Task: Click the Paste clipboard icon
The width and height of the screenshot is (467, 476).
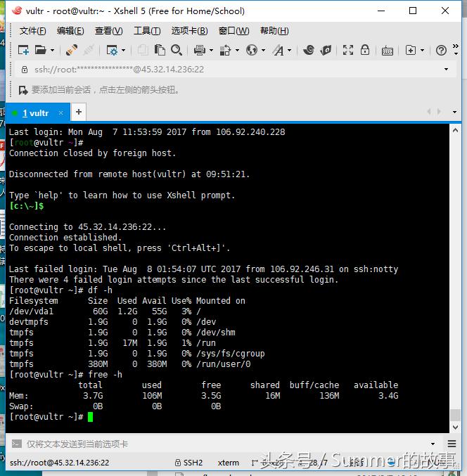Action: (x=160, y=50)
